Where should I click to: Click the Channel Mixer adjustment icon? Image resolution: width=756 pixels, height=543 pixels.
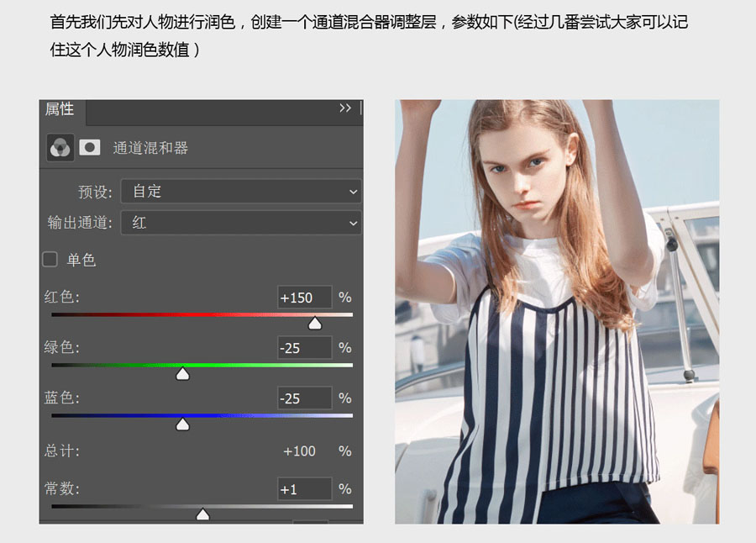(x=60, y=147)
